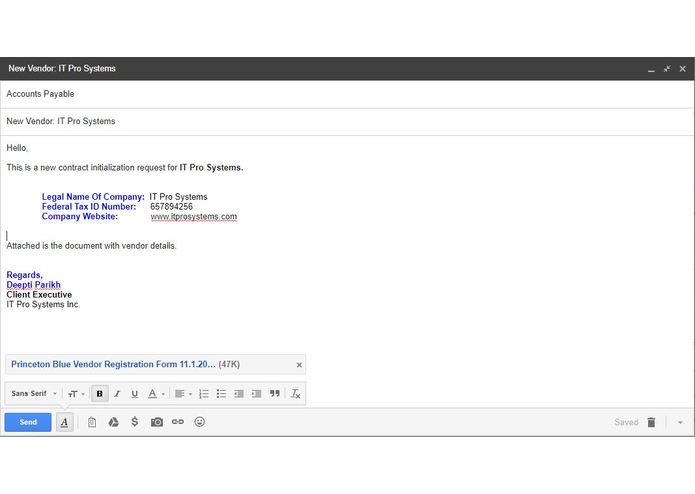Click the subject field New Vendor
The height and width of the screenshot is (494, 695).
pyautogui.click(x=347, y=121)
